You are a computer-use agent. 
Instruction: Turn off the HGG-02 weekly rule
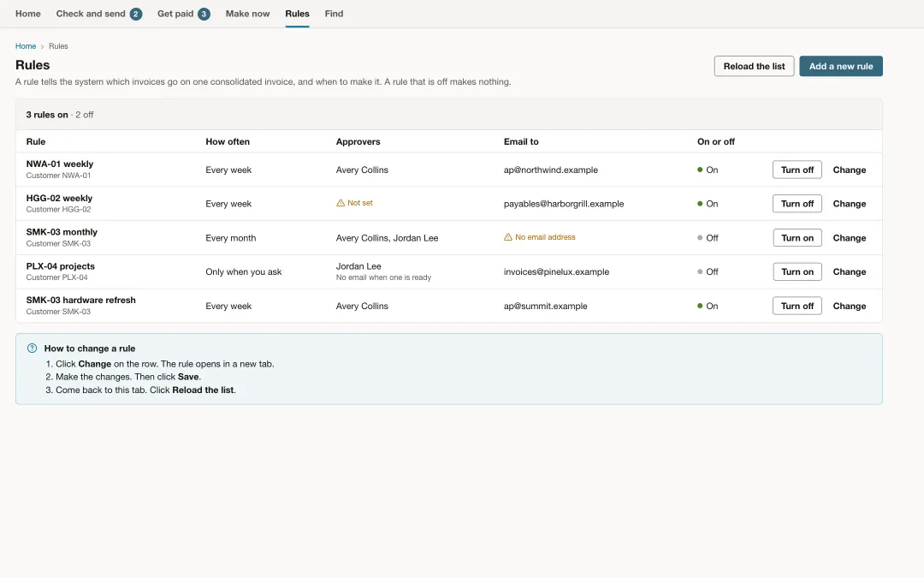(x=797, y=204)
